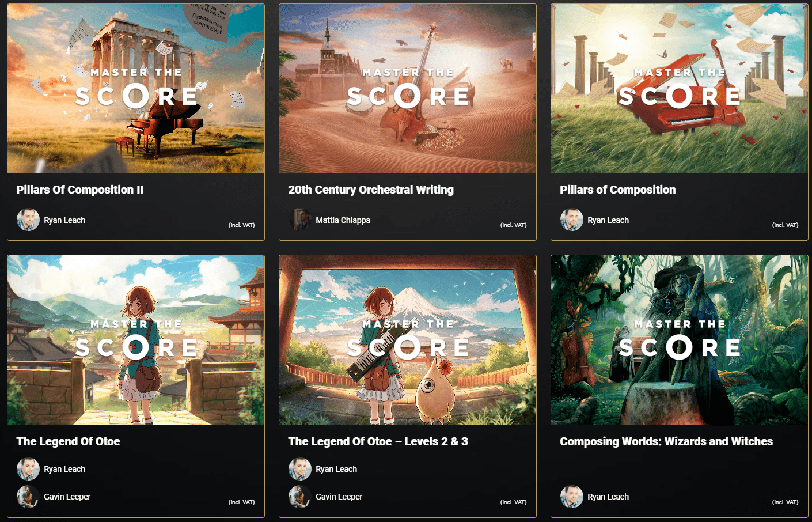Click Gavin Leeper avatar on Legend Of Otoe card
812x522 pixels.
pos(28,497)
